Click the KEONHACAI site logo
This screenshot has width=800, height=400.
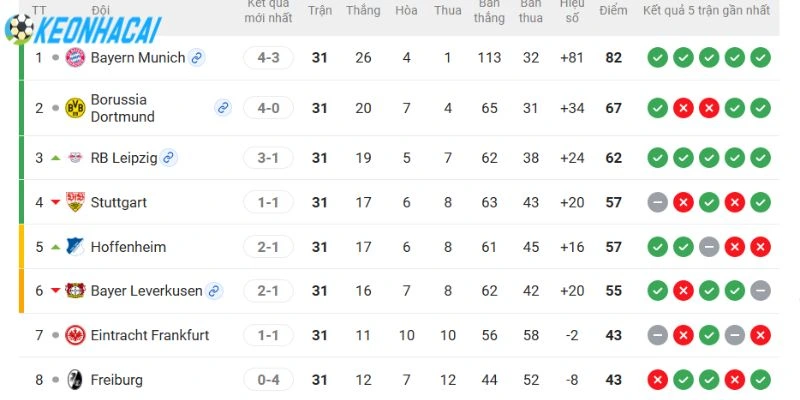pyautogui.click(x=83, y=30)
